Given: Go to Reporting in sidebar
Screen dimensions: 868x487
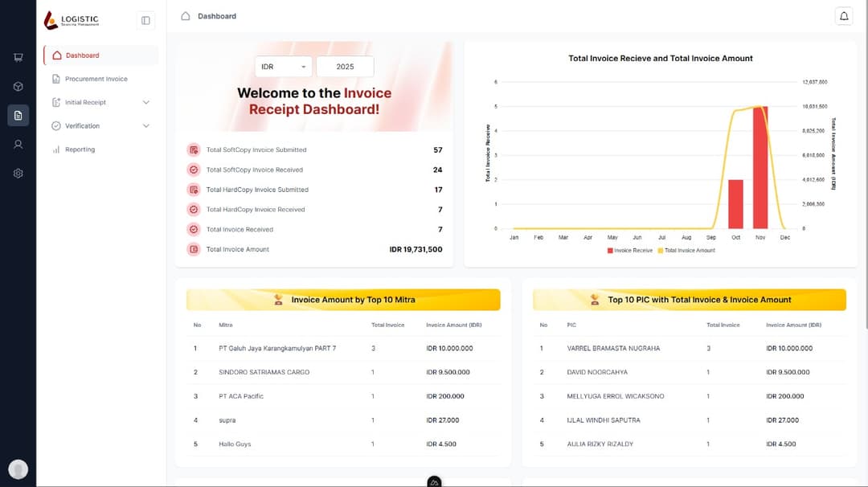Looking at the screenshot, I should (80, 149).
